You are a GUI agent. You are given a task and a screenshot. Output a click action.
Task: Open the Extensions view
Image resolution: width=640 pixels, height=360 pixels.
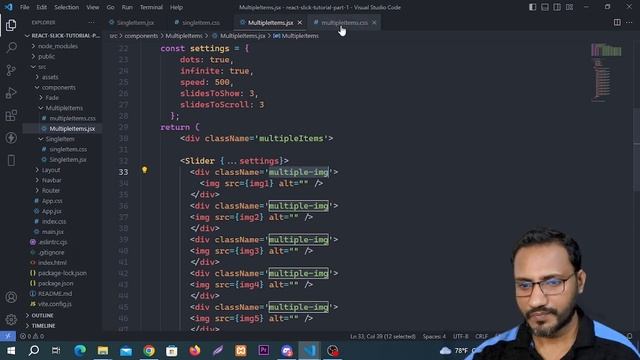(11, 115)
